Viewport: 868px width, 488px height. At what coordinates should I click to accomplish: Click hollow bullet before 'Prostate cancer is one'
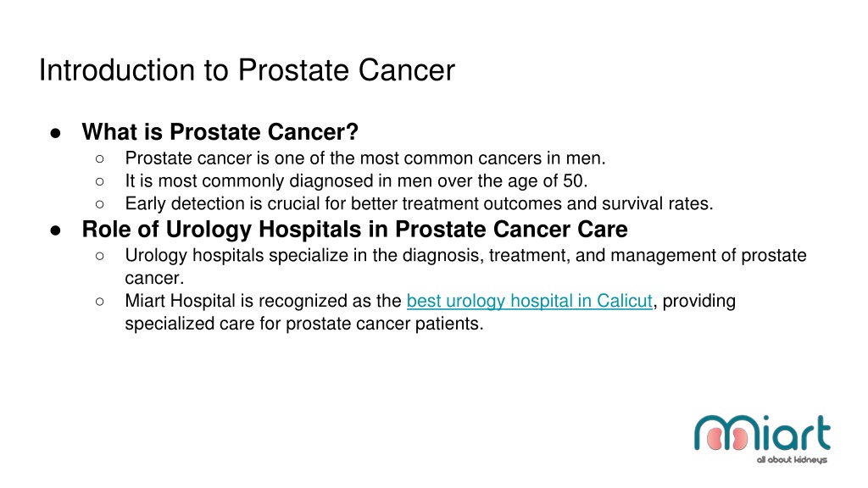point(100,158)
